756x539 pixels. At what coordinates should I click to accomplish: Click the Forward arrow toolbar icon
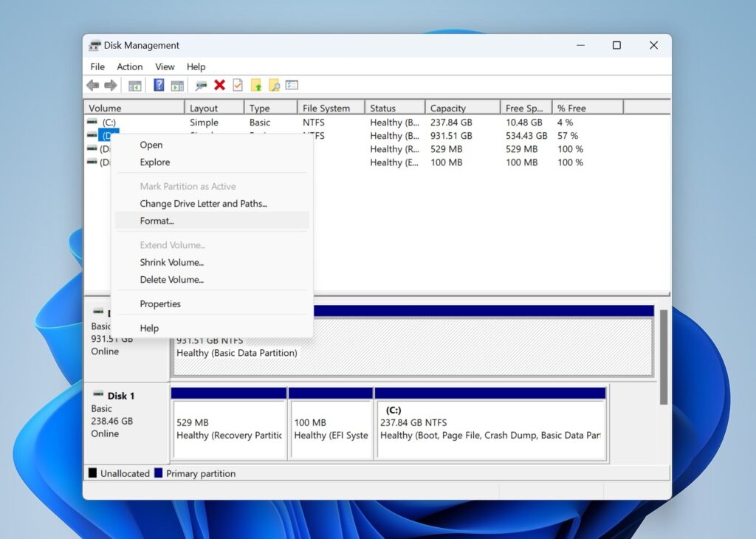pyautogui.click(x=111, y=84)
